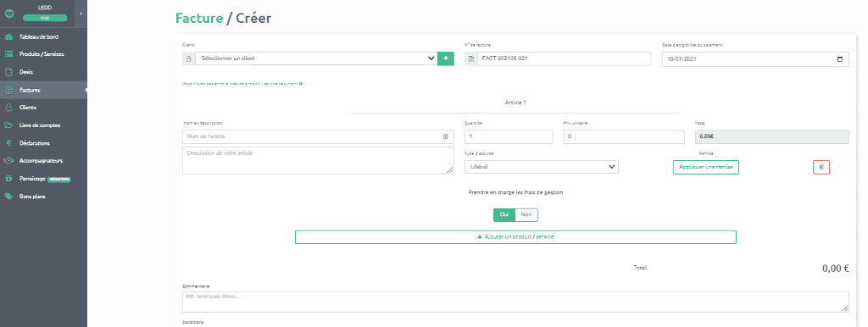Click the Commentaire textarea
This screenshot has height=327, width=868.
pyautogui.click(x=515, y=302)
